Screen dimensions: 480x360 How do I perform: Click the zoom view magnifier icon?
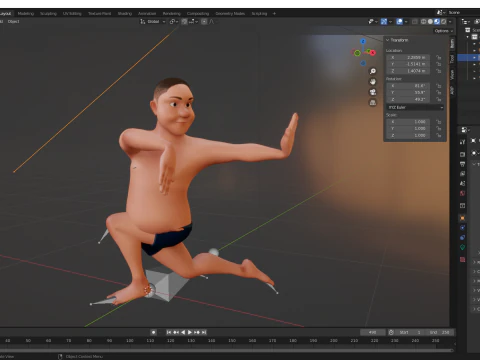pos(373,71)
